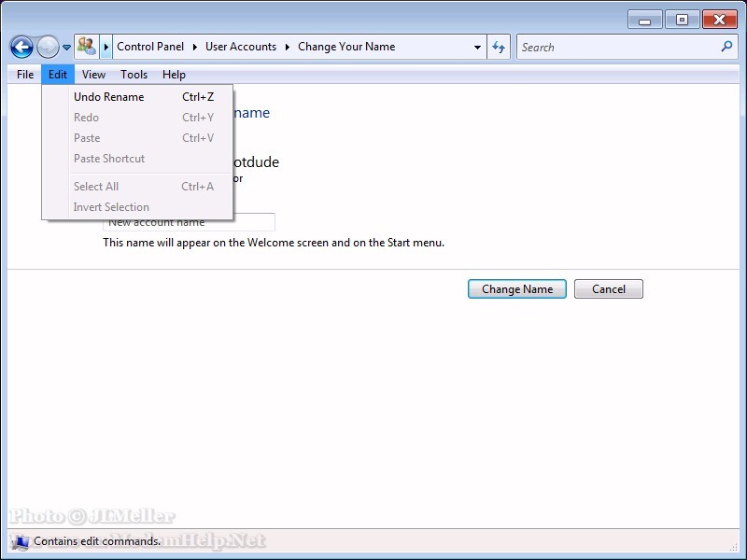747x560 pixels.
Task: Click the status bar computer icon
Action: click(20, 541)
